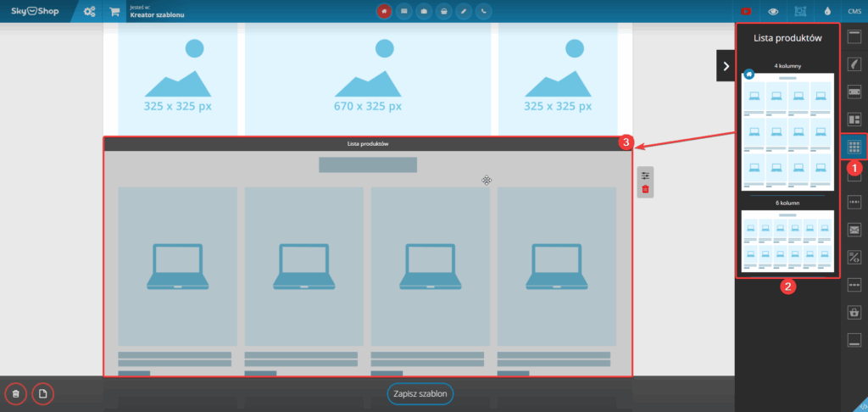The width and height of the screenshot is (868, 412).
Task: Select the basket module icon in sidebar
Action: 854,312
